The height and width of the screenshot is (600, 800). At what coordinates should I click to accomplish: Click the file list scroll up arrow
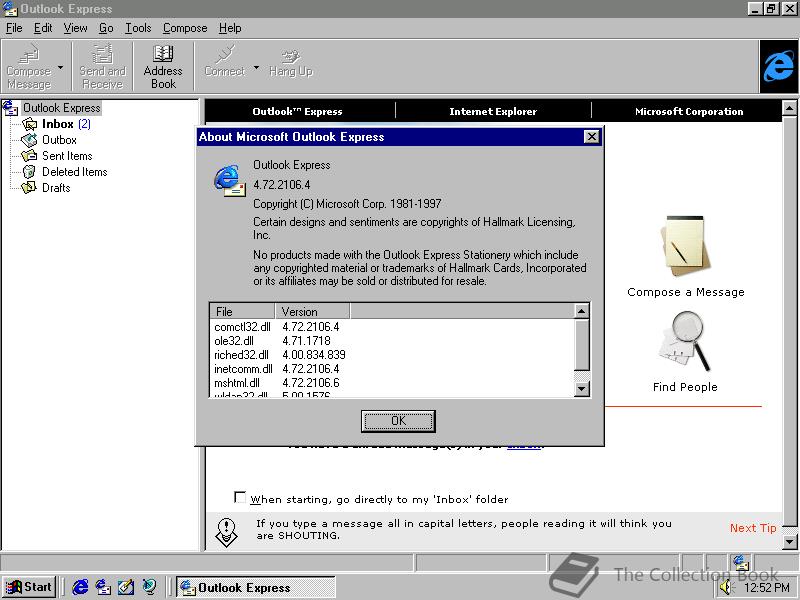click(x=582, y=311)
